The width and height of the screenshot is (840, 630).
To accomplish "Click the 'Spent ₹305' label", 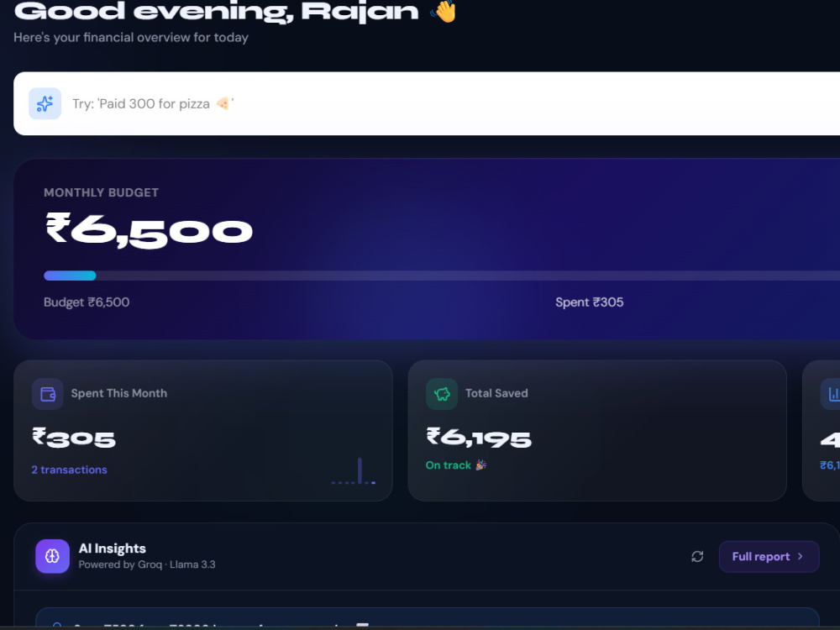I will click(x=590, y=302).
